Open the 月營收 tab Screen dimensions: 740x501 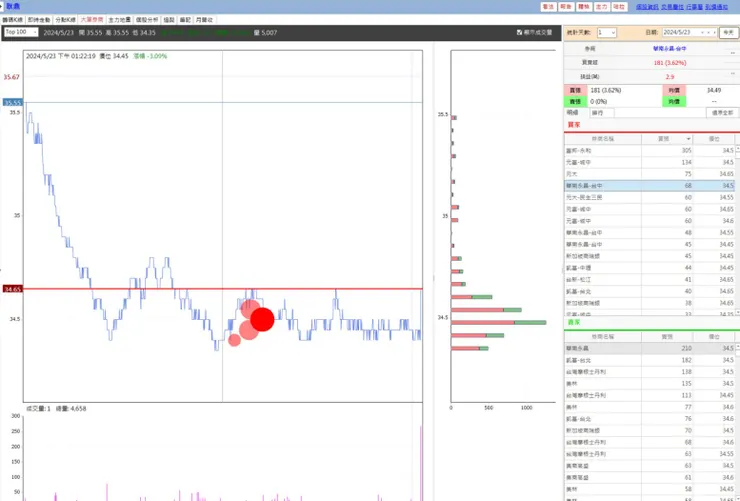pos(204,20)
